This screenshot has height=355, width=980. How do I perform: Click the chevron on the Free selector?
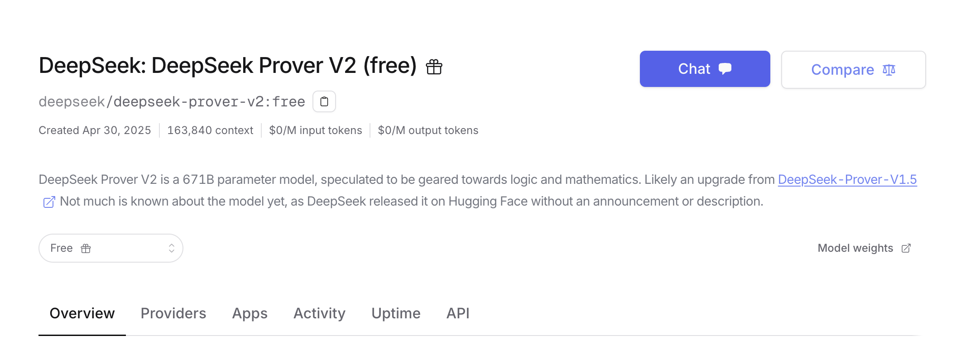171,248
